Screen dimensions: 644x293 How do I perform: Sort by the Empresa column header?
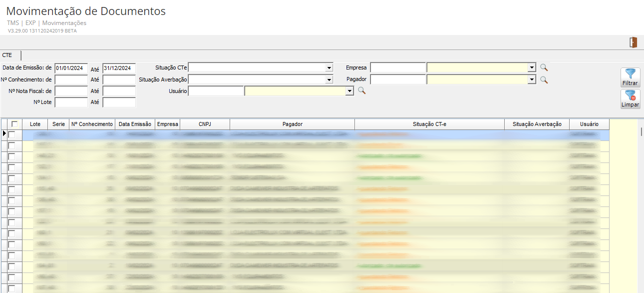pyautogui.click(x=167, y=124)
